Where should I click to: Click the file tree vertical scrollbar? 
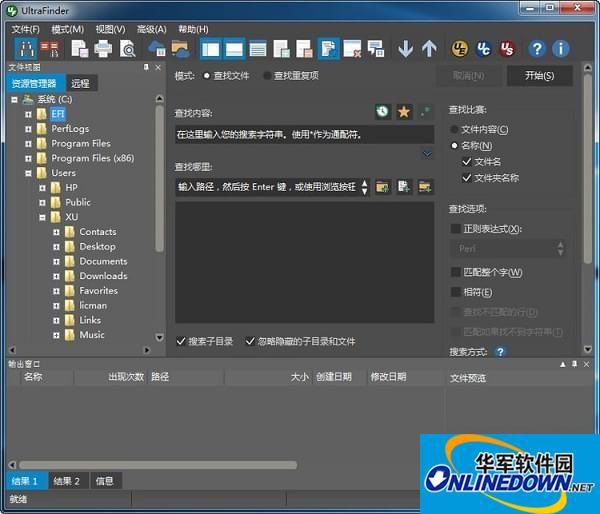pyautogui.click(x=160, y=178)
